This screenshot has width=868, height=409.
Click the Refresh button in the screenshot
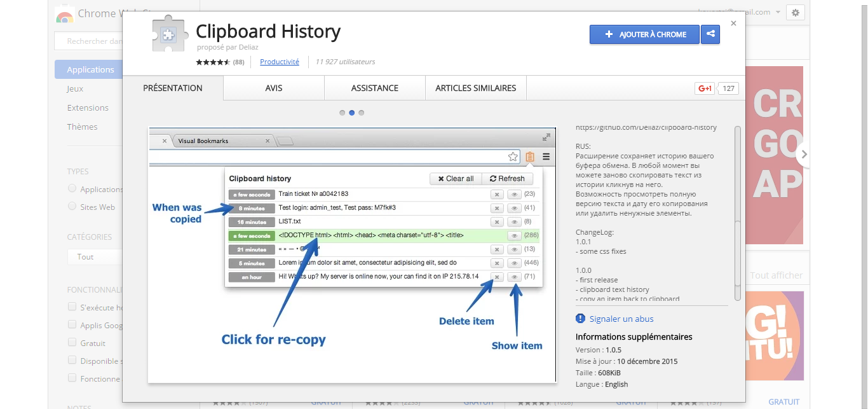pyautogui.click(x=507, y=179)
